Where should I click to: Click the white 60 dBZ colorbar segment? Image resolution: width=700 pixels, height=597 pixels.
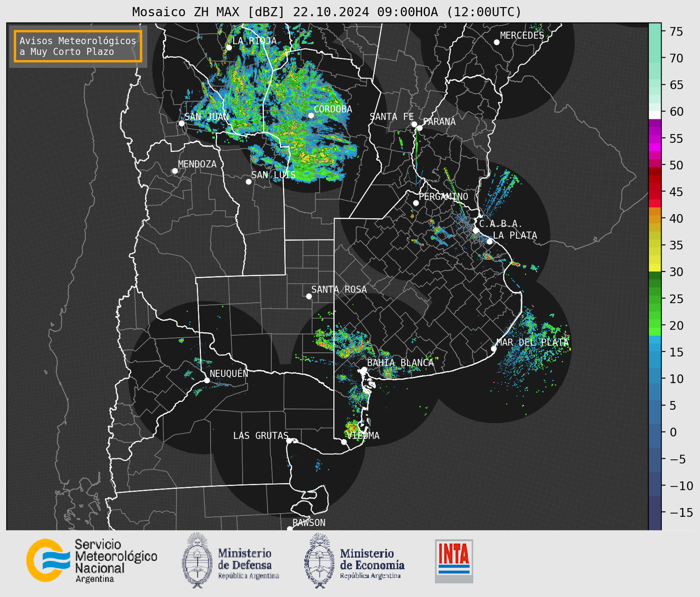click(655, 115)
